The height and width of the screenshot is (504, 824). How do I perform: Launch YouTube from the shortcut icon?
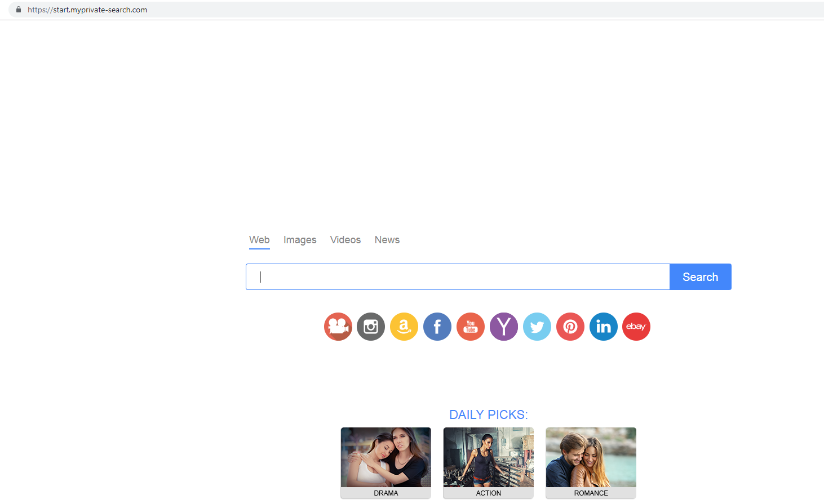click(x=471, y=327)
